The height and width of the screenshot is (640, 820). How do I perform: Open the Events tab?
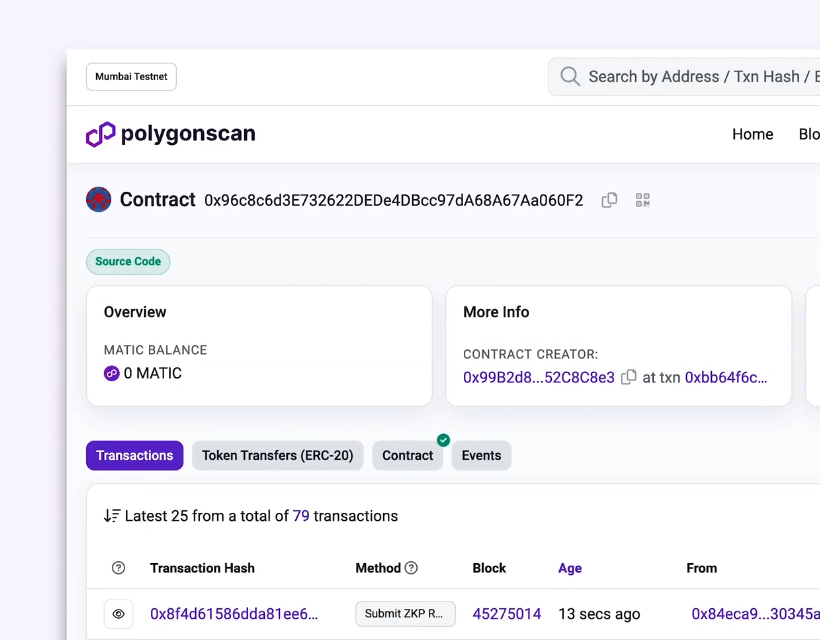tap(481, 455)
